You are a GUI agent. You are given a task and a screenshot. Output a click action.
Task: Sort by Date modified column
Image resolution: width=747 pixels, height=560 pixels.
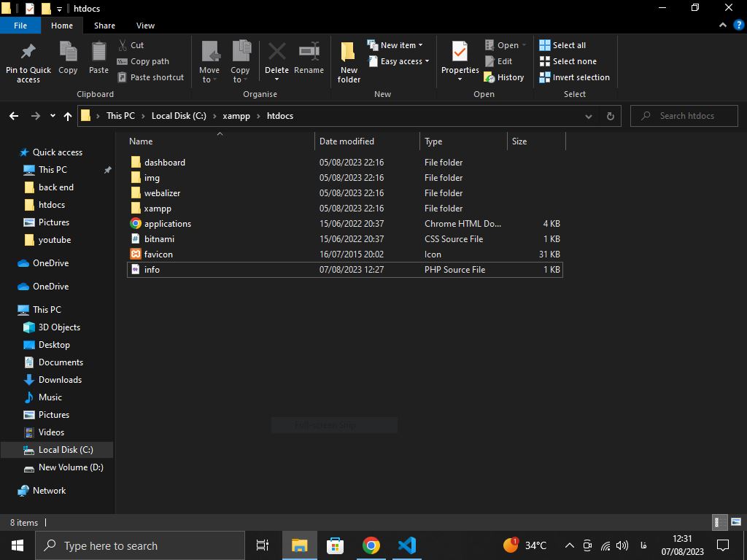367,141
